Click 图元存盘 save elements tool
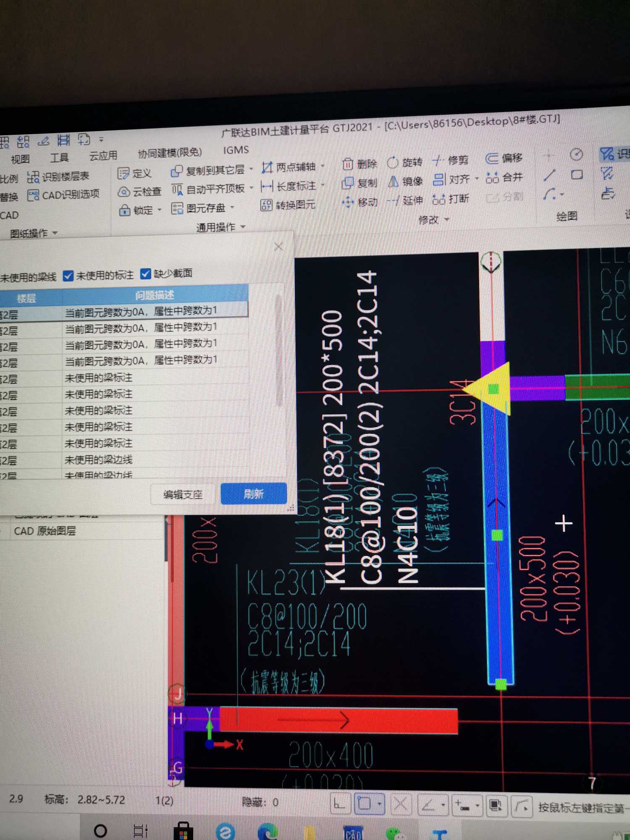Image resolution: width=630 pixels, height=840 pixels. coord(198,208)
